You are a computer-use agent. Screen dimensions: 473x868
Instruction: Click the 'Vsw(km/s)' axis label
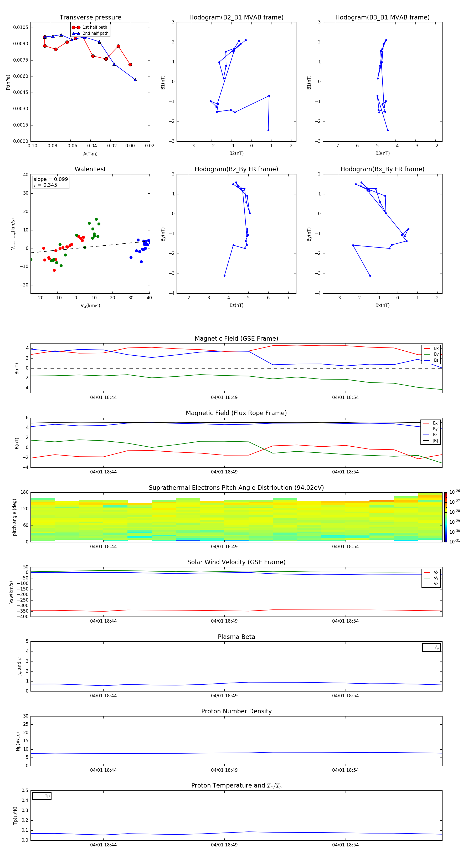point(11,592)
